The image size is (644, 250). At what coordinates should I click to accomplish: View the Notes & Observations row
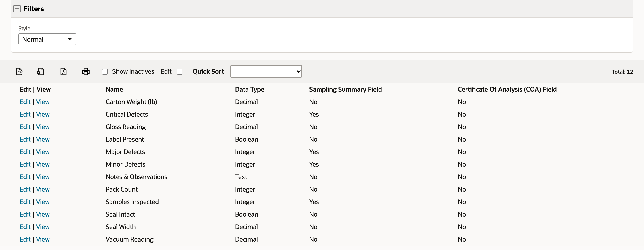[43, 177]
